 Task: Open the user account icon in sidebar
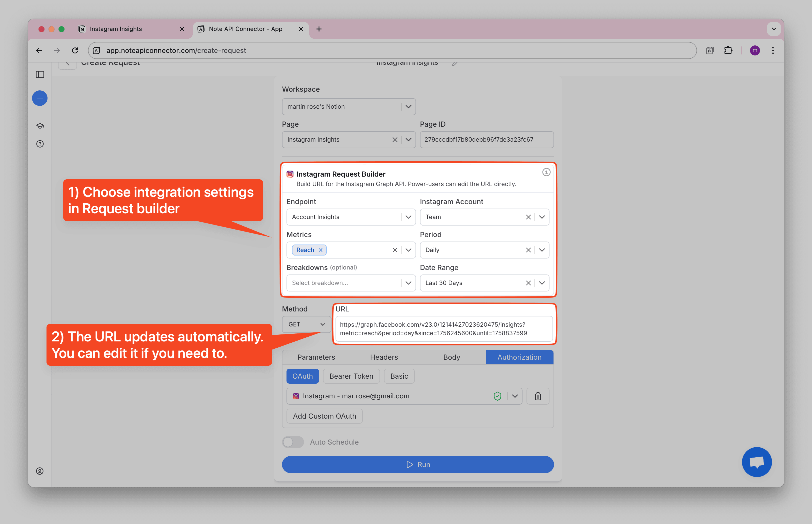40,471
